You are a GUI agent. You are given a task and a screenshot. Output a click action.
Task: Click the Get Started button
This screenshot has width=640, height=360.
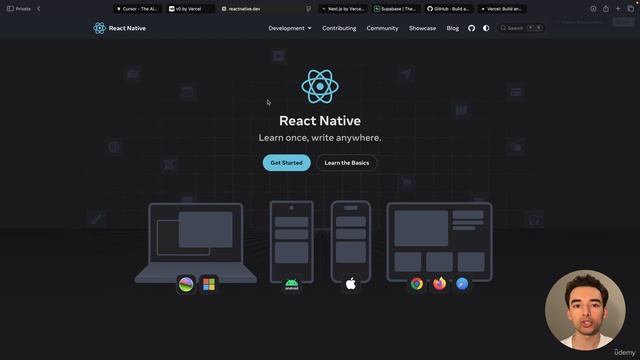287,163
